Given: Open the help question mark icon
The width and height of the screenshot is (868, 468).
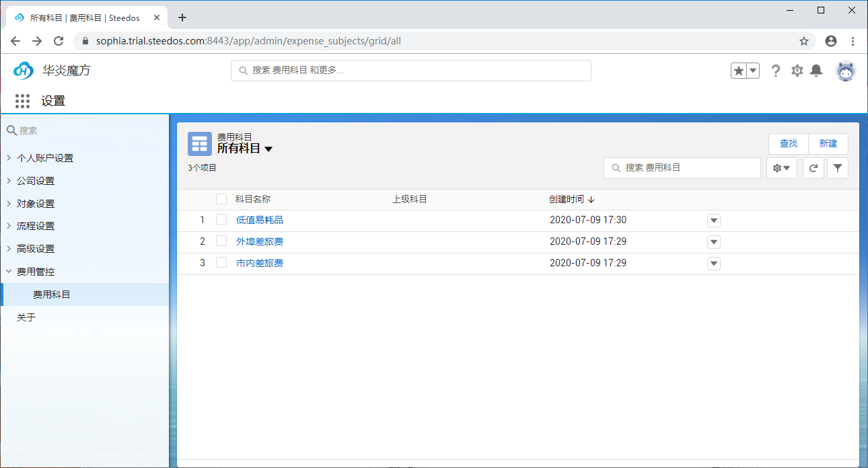Looking at the screenshot, I should [776, 70].
